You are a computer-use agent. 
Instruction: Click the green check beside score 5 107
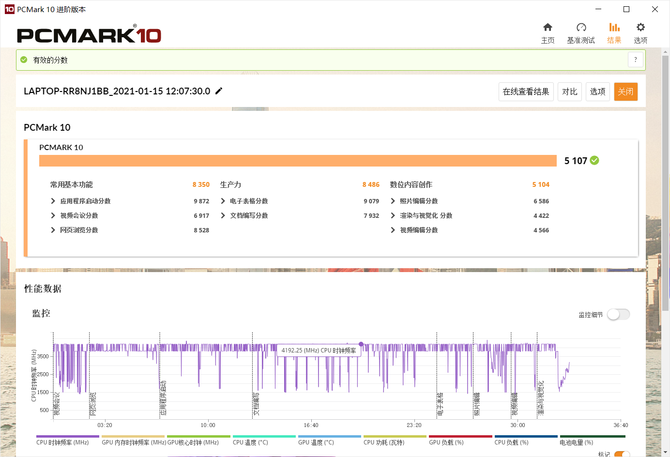594,161
